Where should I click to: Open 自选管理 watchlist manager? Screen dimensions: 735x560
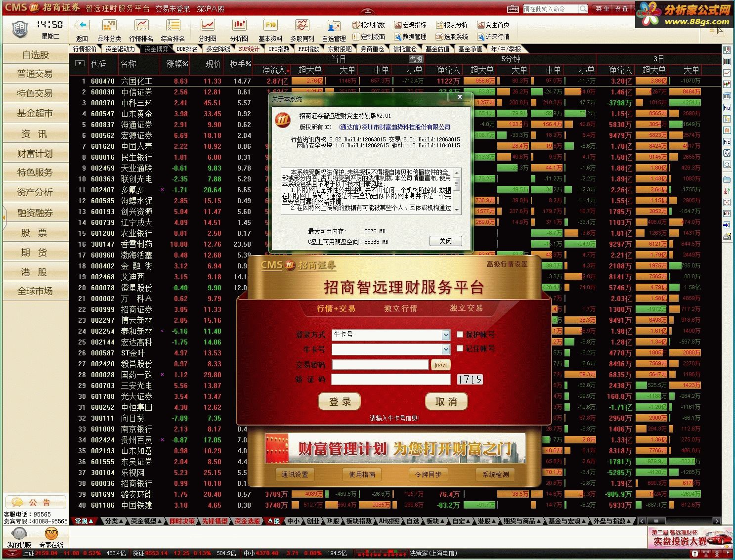334,26
